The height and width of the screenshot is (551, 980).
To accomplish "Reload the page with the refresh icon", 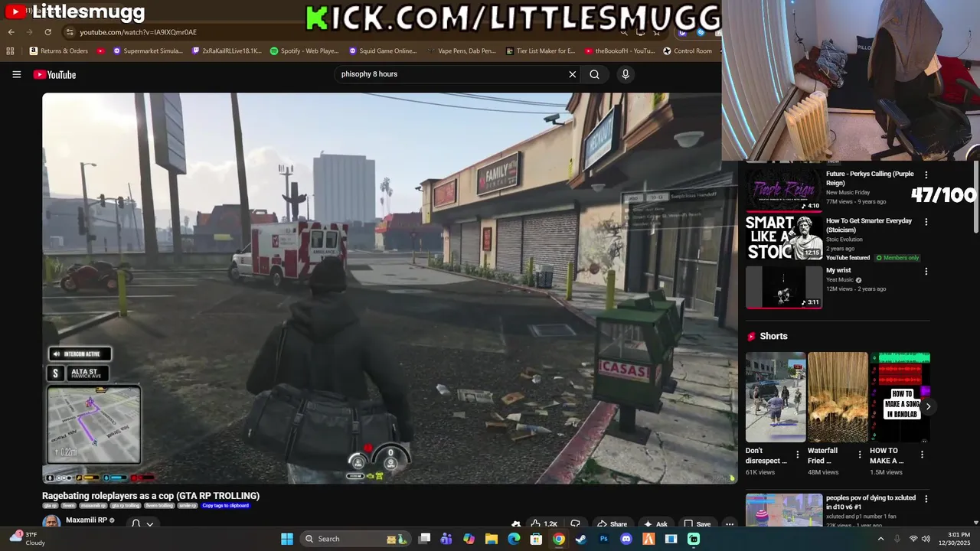I will click(47, 32).
